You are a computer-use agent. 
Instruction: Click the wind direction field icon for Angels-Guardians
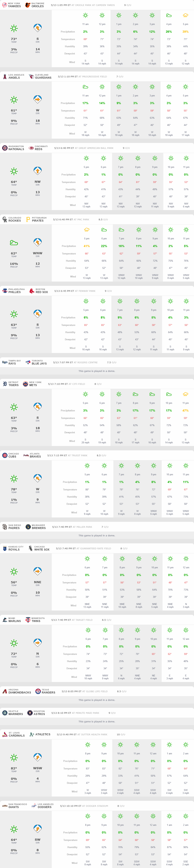click(x=37, y=99)
